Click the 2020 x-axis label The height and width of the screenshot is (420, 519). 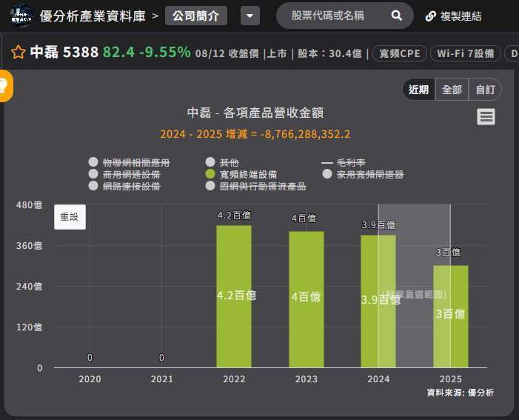click(x=90, y=379)
